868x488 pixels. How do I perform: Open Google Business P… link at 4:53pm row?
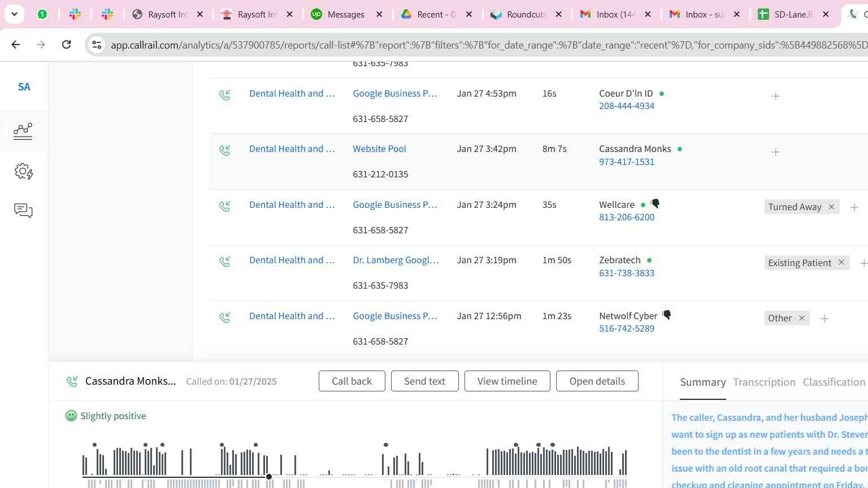coord(394,94)
